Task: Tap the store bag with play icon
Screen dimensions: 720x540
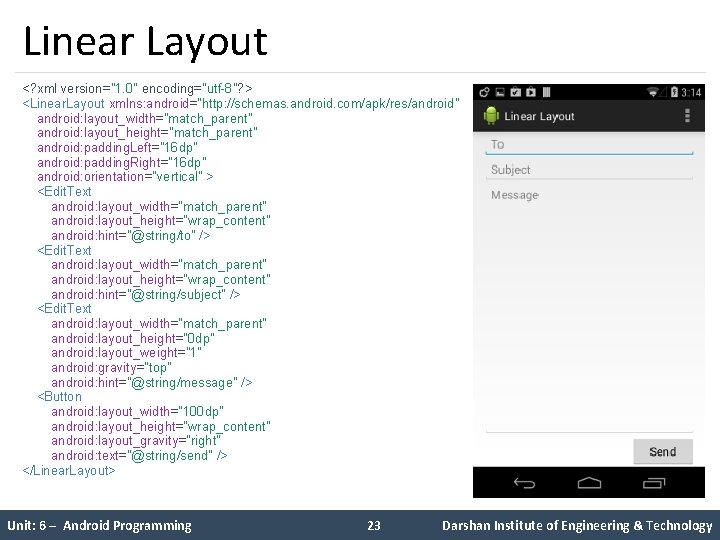Action: (x=531, y=92)
